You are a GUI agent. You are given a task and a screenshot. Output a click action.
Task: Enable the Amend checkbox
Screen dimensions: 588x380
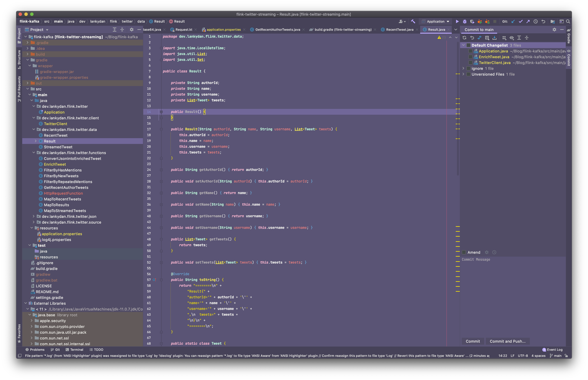coord(464,252)
